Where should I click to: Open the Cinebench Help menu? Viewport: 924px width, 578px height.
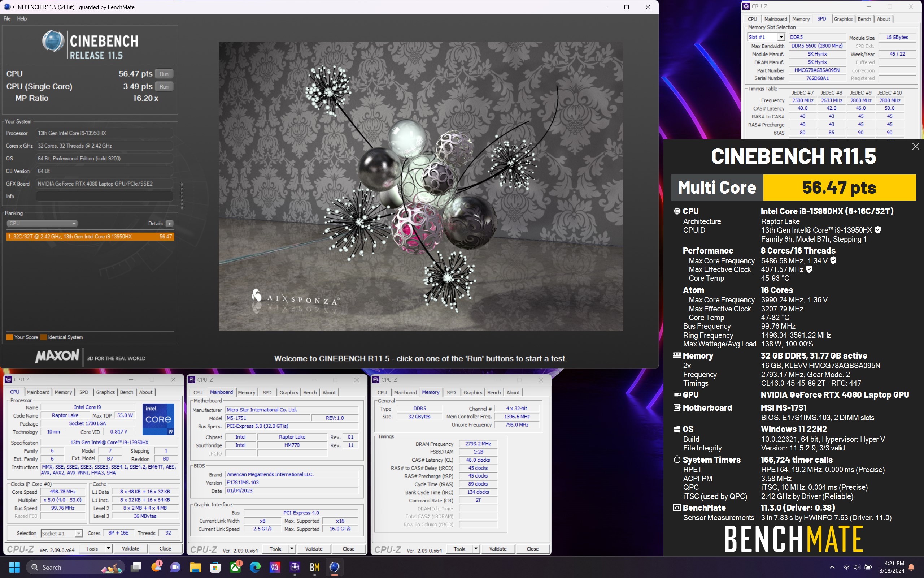click(22, 18)
